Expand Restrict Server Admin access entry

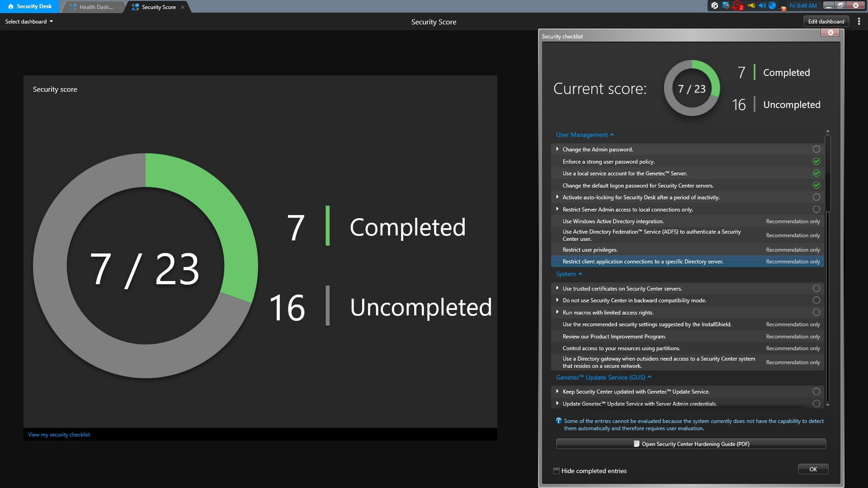pos(557,209)
